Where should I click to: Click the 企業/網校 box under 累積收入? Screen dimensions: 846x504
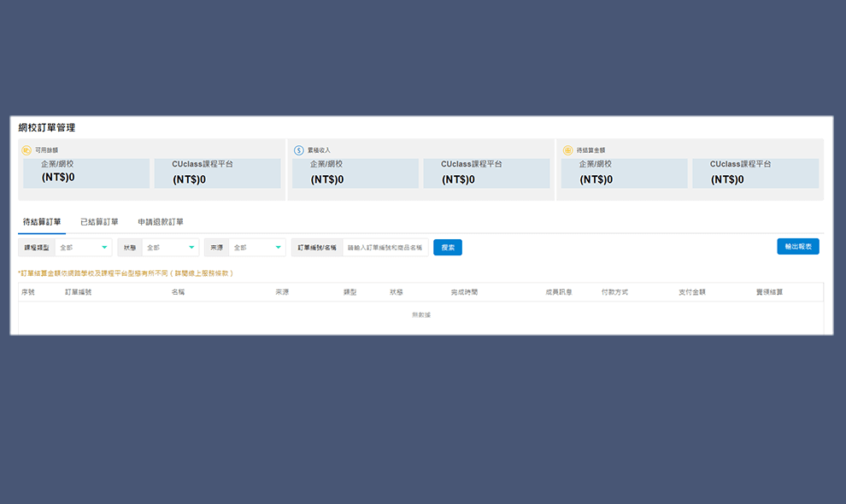[355, 173]
